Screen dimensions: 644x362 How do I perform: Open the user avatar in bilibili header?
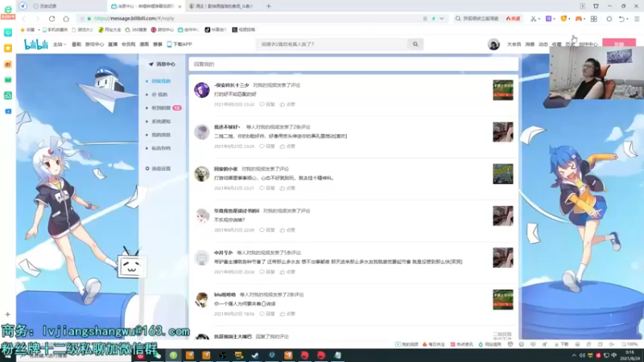(493, 44)
